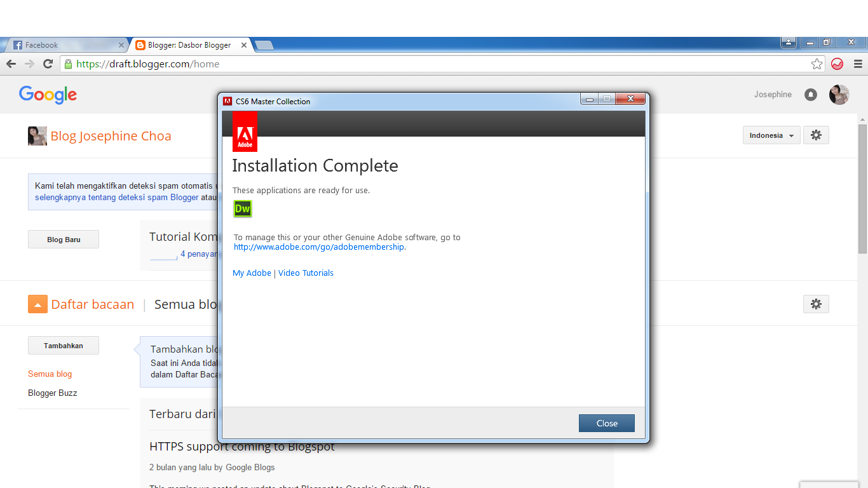The width and height of the screenshot is (868, 488).
Task: Open blog settings gear next to Indonesia
Action: 816,135
